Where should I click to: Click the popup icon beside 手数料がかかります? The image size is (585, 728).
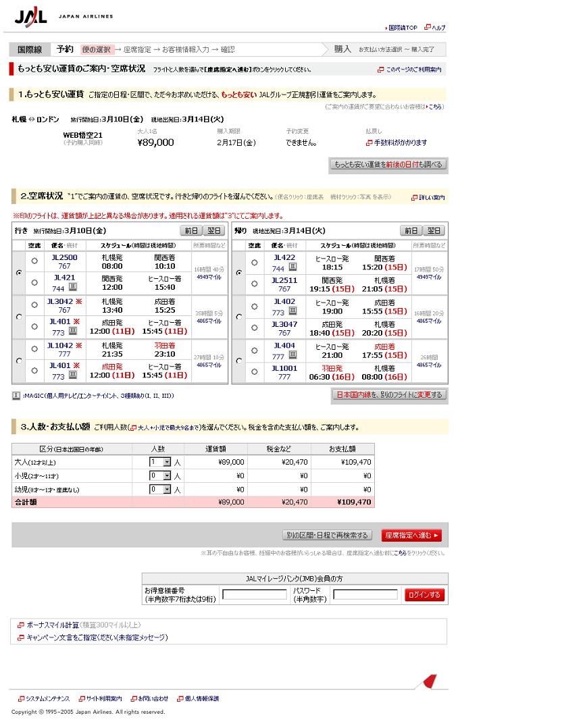click(x=369, y=143)
